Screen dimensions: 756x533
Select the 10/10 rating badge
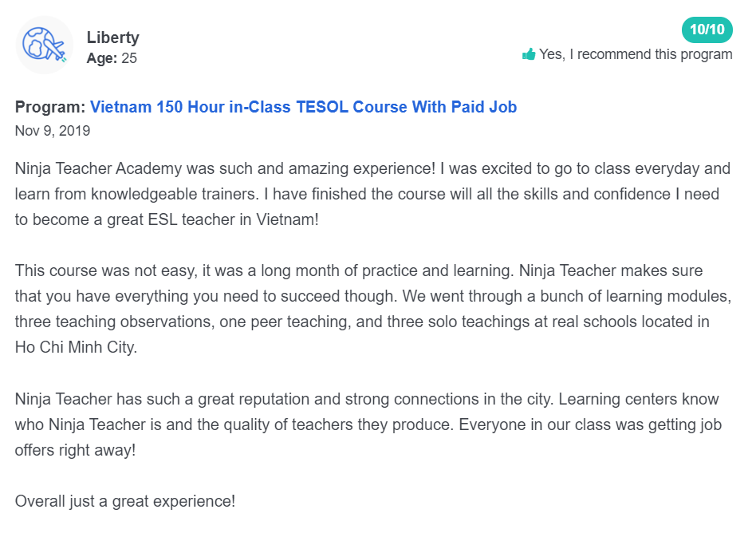[707, 30]
